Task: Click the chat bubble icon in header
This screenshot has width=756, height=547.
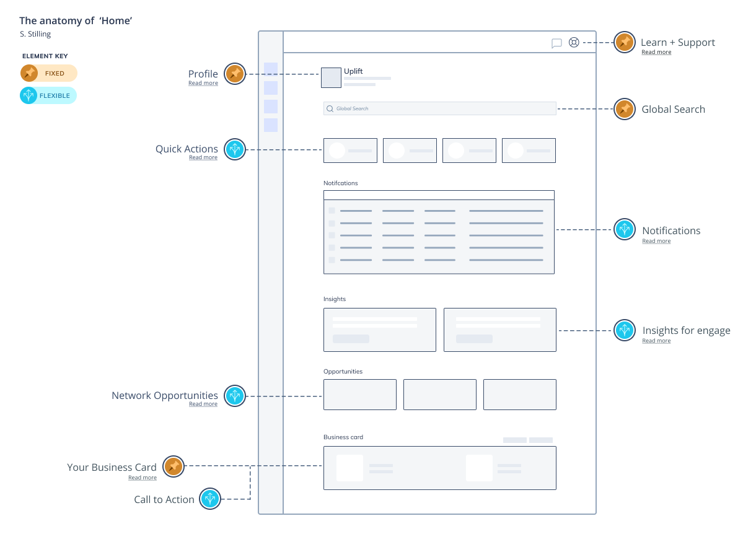Action: coord(556,43)
